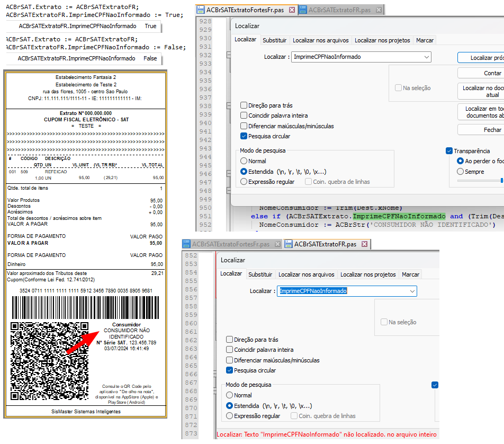This screenshot has width=504, height=444.
Task: Select Ao perder o foco transparency option
Action: coord(460,161)
